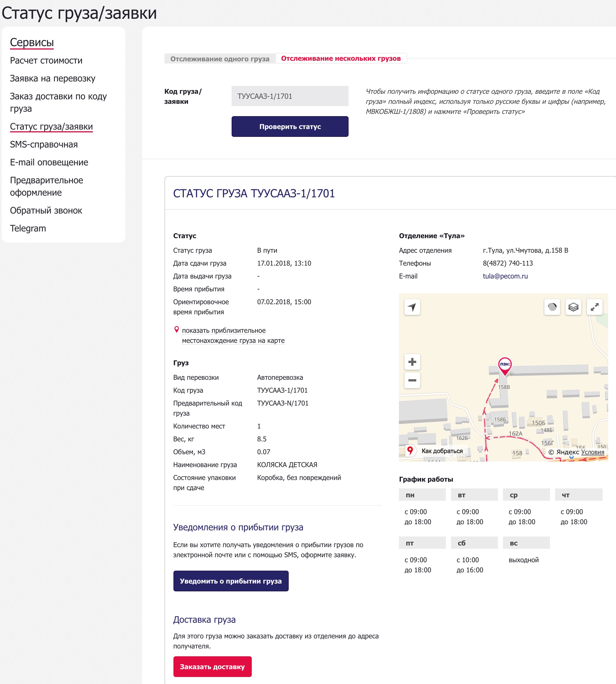Select date '17.01.2018, 13:10'
The image size is (616, 684).
(284, 263)
